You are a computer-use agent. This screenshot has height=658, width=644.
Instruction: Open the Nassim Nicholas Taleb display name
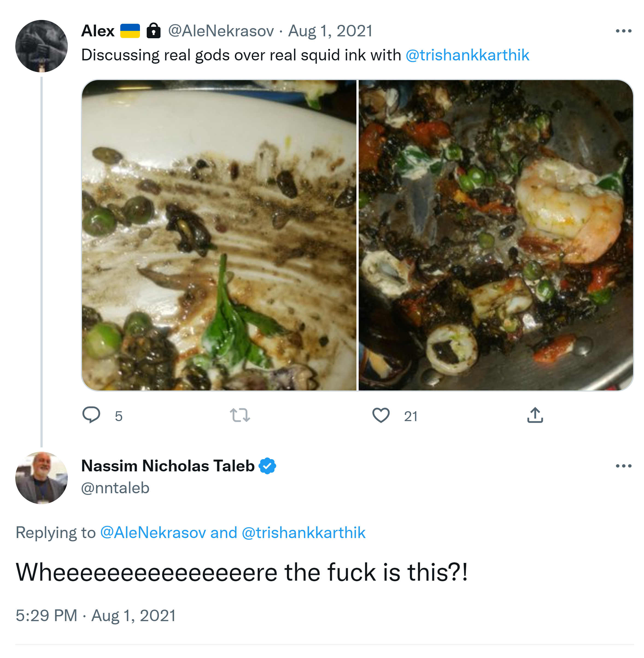168,466
